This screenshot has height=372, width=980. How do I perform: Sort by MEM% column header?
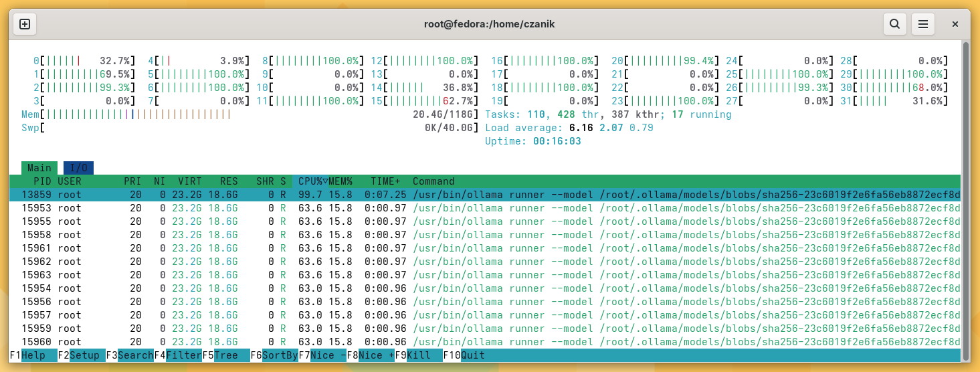point(340,181)
